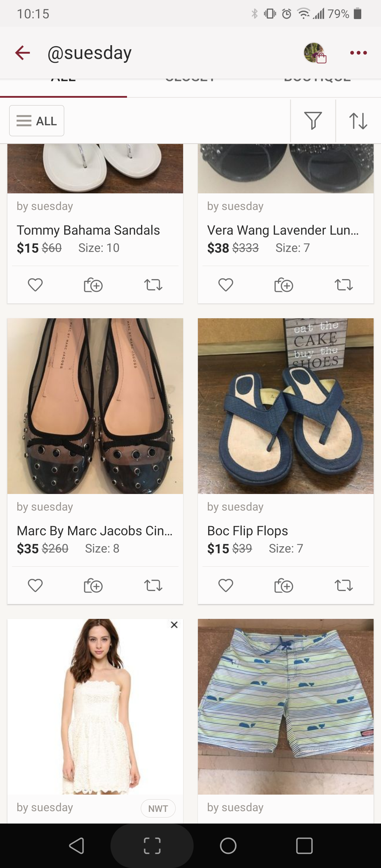The image size is (381, 868).
Task: Like the Marc By Marc Jacobs listing
Action: click(35, 585)
